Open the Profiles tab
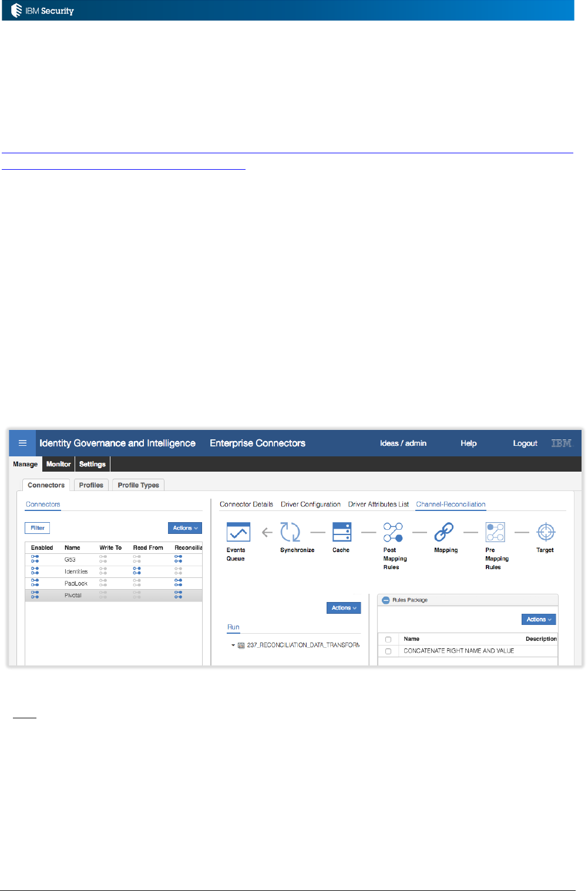 (x=91, y=485)
